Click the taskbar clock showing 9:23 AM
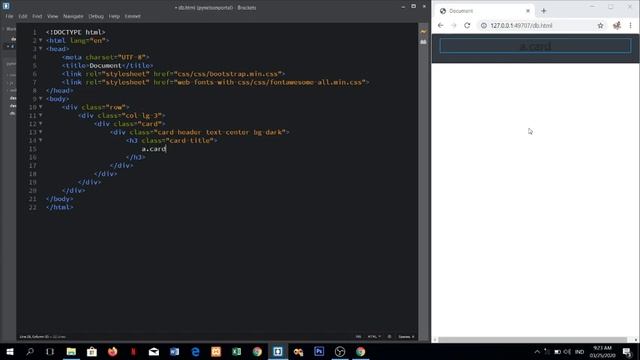Image resolution: width=640 pixels, height=360 pixels. tap(602, 351)
